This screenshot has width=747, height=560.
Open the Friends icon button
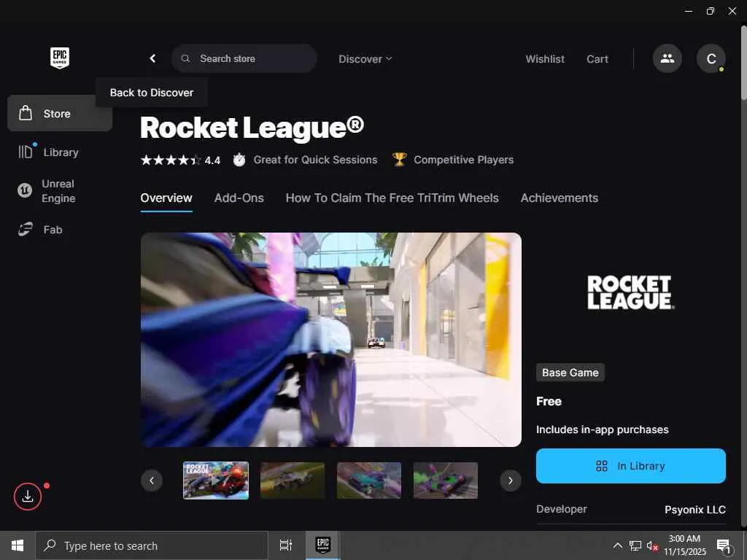[667, 58]
